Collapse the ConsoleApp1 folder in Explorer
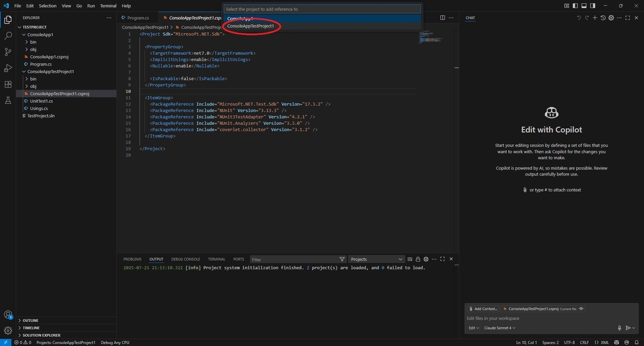The width and height of the screenshot is (644, 346). coord(67,34)
